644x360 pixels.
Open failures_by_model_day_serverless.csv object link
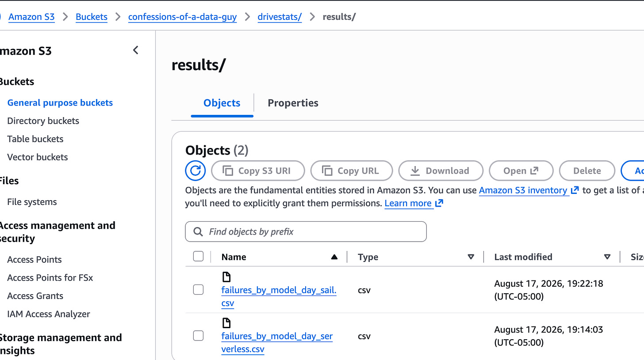[x=277, y=342]
